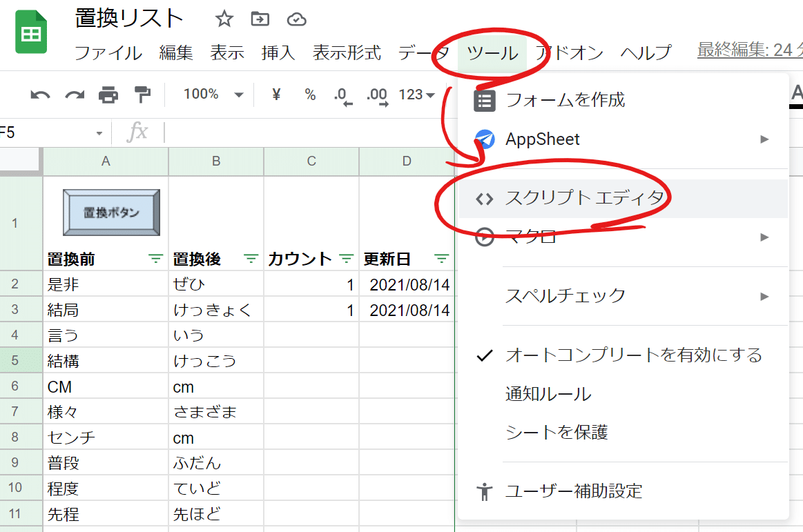The height and width of the screenshot is (532, 803).
Task: Choose スクリプト エディタ from the menu
Action: click(623, 199)
